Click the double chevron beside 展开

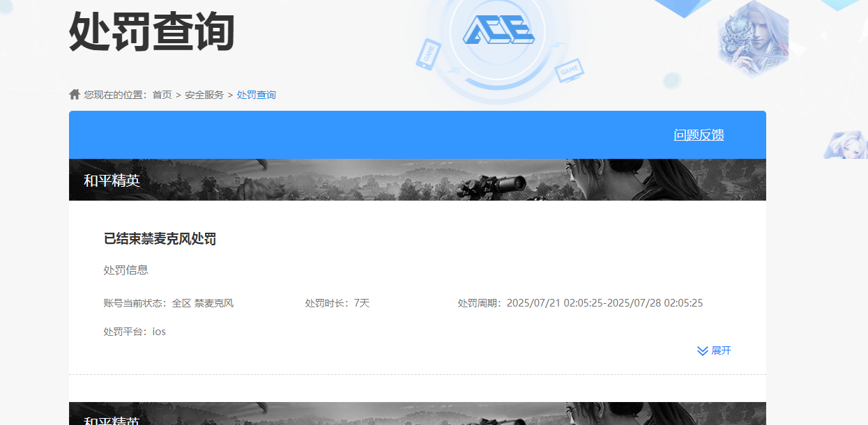click(703, 350)
